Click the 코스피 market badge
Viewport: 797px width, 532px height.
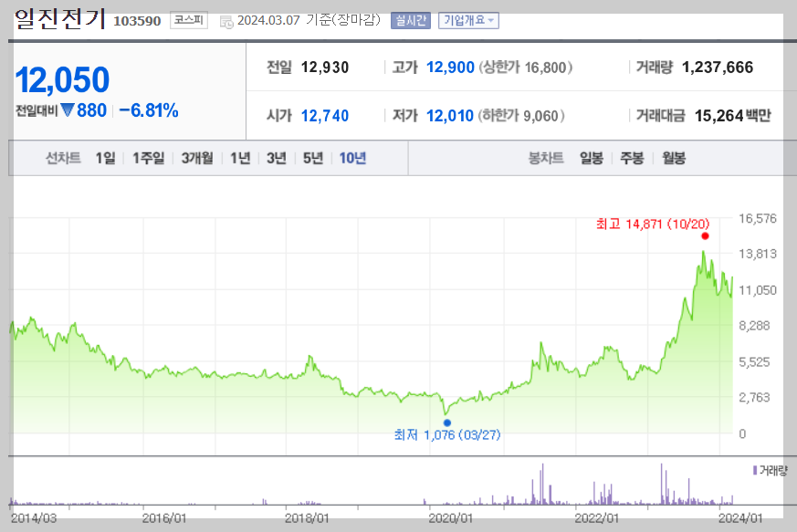tap(189, 20)
